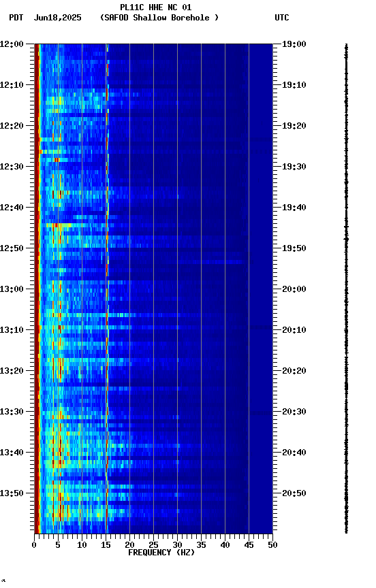Click the '13:50' PDT time label
The image size is (376, 588).
point(12,493)
